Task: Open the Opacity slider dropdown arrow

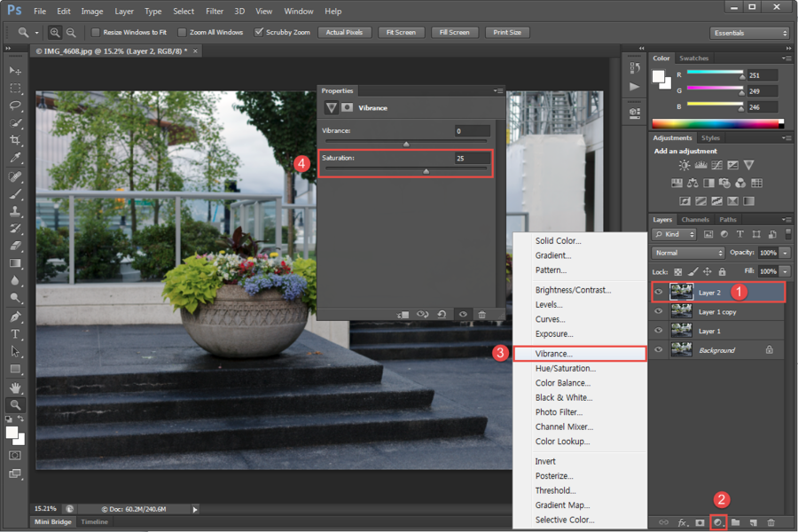Action: point(786,253)
